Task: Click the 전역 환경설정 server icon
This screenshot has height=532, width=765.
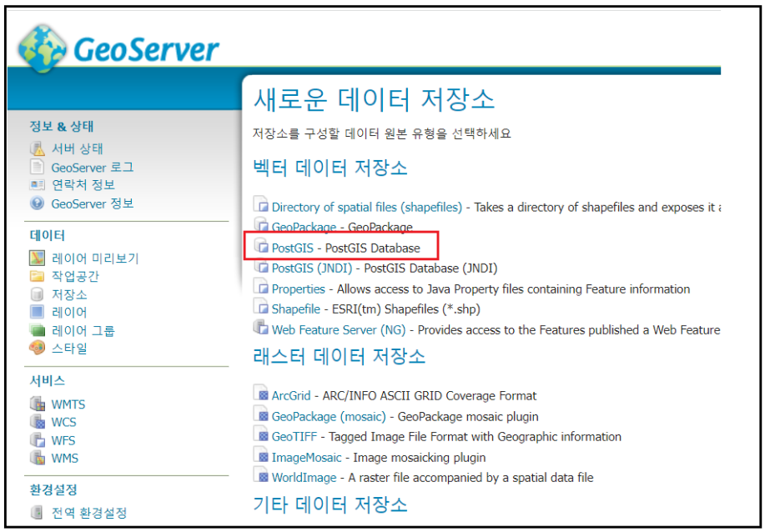Action: pyautogui.click(x=37, y=513)
